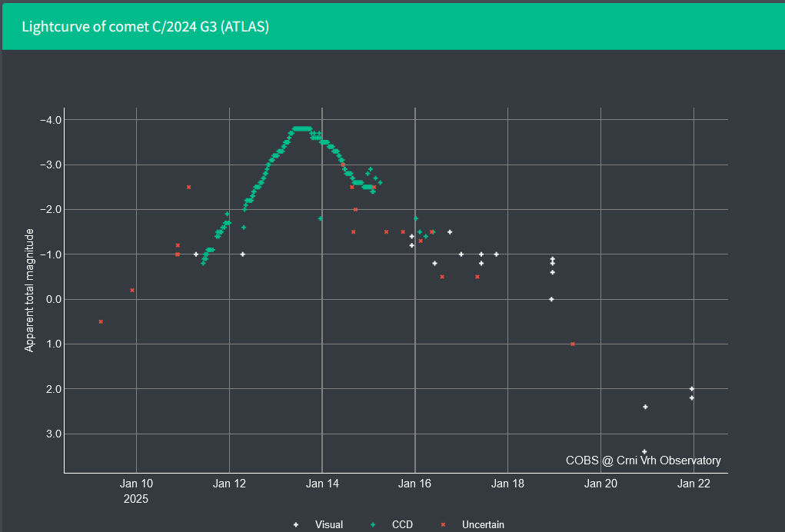Select the red Uncertain point at magnitude 1.0
This screenshot has height=532, width=785.
coord(573,344)
